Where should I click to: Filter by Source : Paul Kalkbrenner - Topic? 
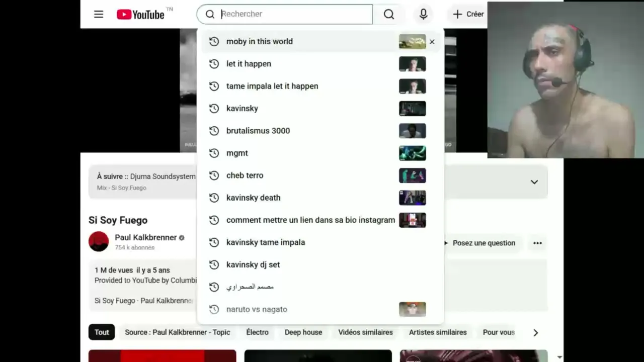[x=178, y=332]
